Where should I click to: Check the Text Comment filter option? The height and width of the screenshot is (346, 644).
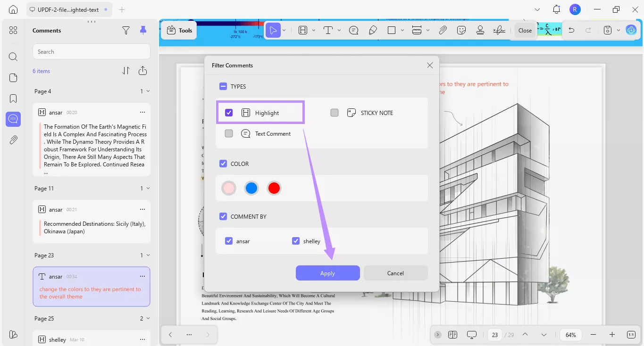pos(229,133)
